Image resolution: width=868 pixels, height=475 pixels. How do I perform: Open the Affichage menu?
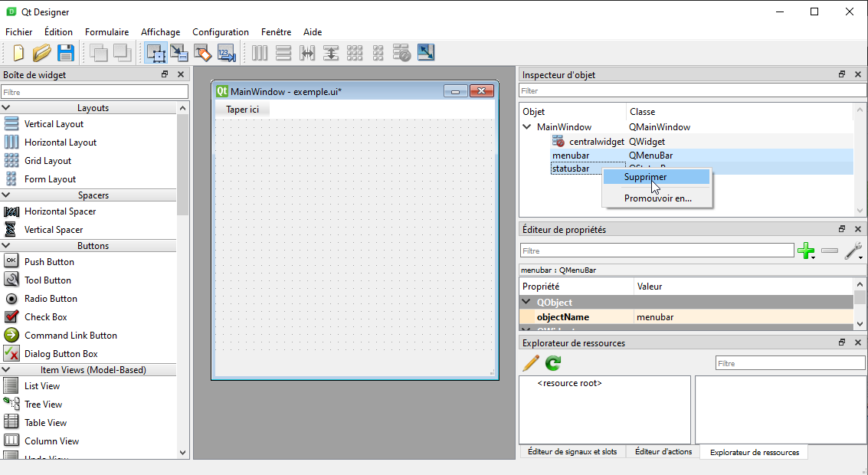pyautogui.click(x=161, y=32)
